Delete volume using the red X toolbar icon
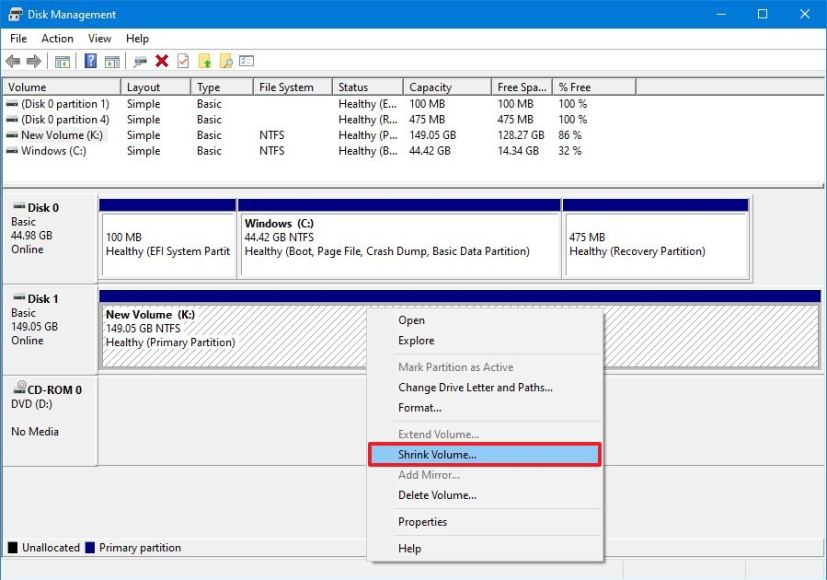Screen dimensions: 827x580 163,61
